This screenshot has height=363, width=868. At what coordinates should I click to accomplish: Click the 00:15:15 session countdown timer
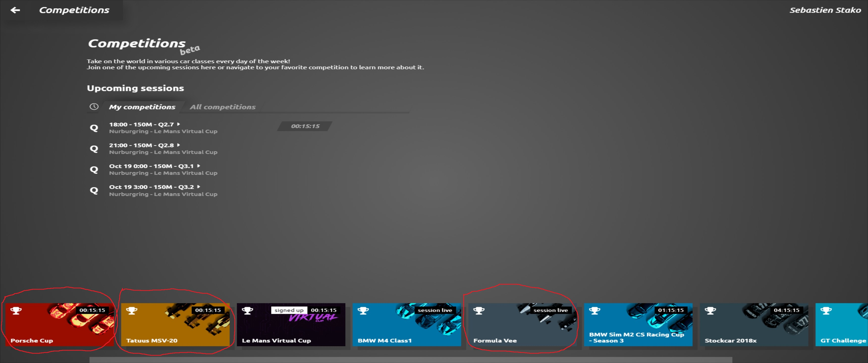(305, 126)
